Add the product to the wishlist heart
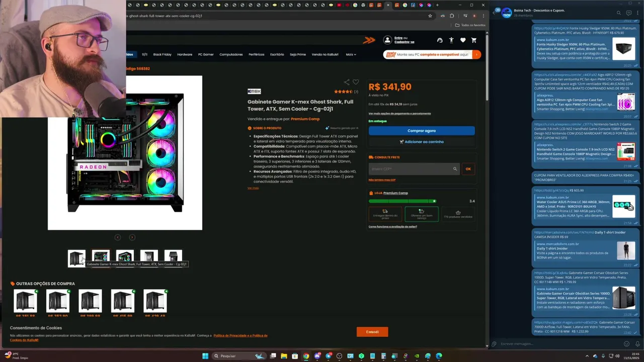Image resolution: width=644 pixels, height=362 pixels. (356, 82)
